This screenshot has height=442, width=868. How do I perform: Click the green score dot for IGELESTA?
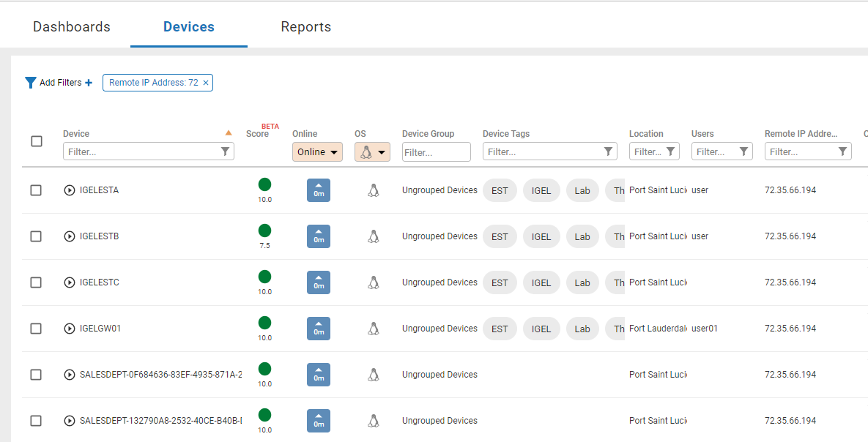pos(264,184)
